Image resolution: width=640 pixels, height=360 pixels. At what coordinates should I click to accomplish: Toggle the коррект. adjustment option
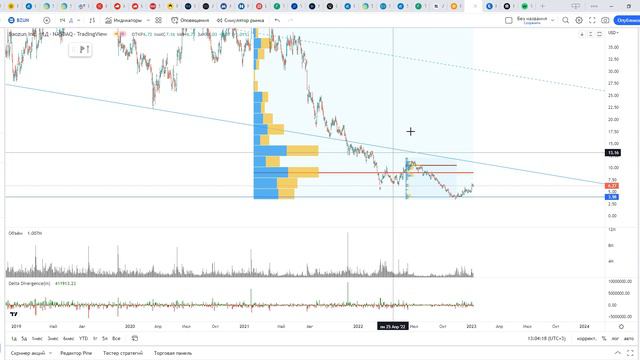(586, 338)
